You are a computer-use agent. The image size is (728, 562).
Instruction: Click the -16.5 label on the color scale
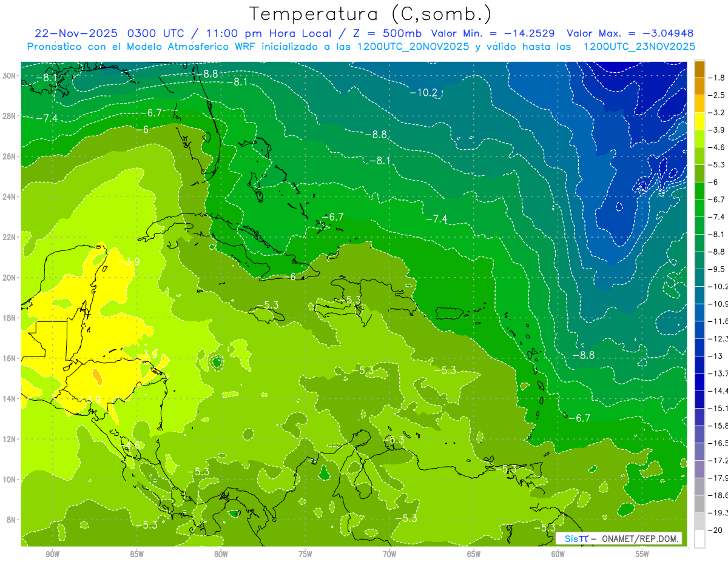718,443
